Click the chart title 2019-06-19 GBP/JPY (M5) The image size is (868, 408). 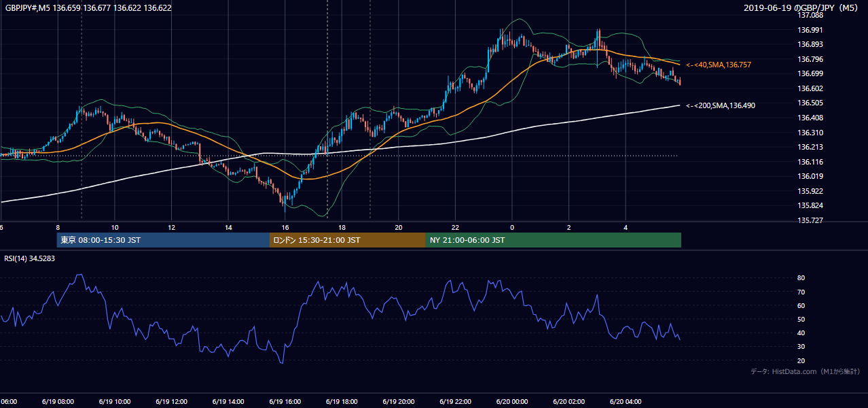[802, 8]
